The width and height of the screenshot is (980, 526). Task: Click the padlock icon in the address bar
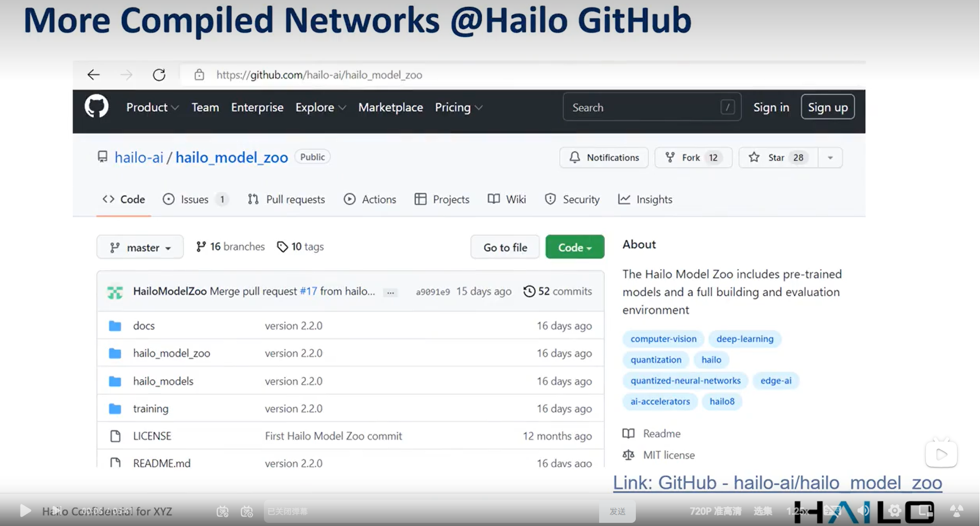(x=199, y=75)
